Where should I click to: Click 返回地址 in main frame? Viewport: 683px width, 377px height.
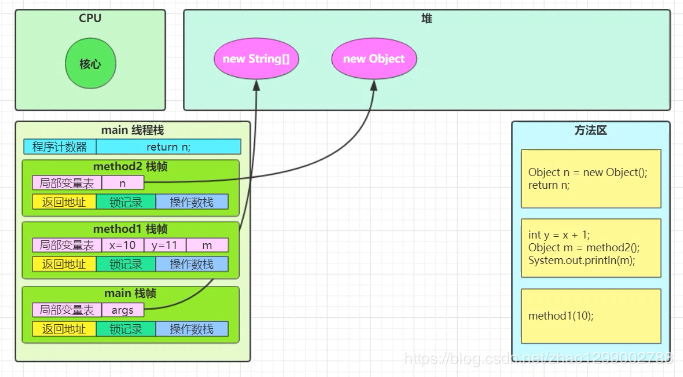(64, 329)
